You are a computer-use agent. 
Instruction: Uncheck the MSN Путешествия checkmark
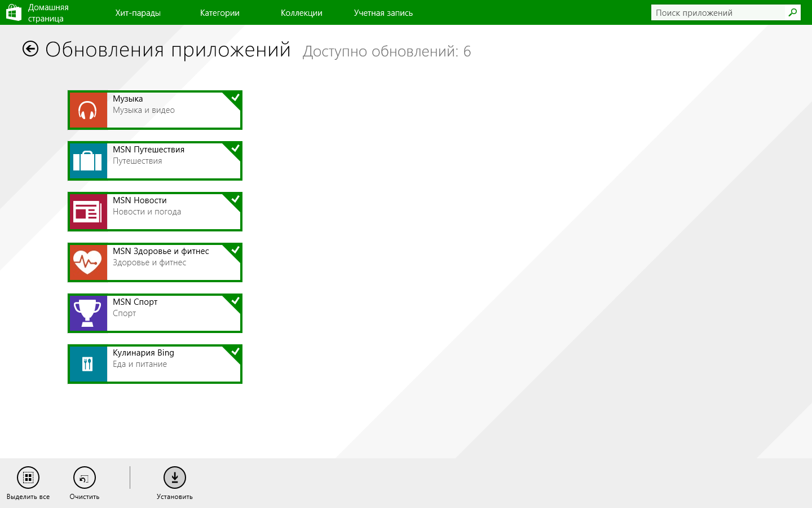[235, 148]
